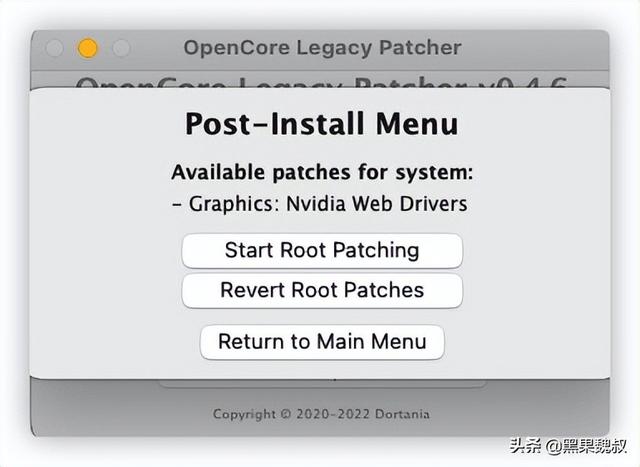Image resolution: width=640 pixels, height=467 pixels.
Task: Click the greyed-out zoom button in title bar
Action: (121, 48)
